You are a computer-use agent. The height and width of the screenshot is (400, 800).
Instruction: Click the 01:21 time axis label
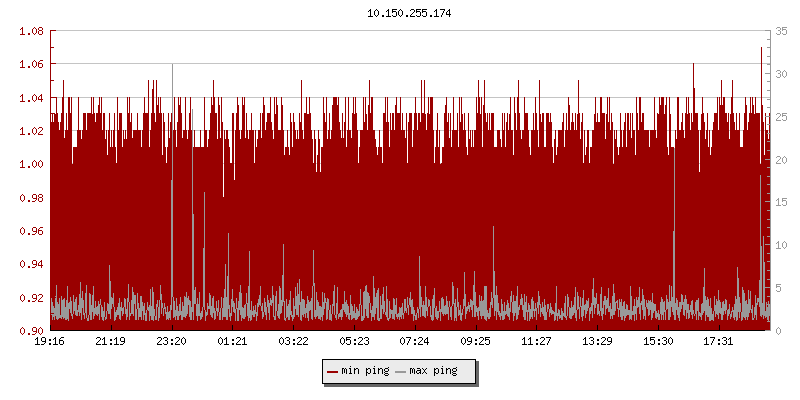click(233, 342)
